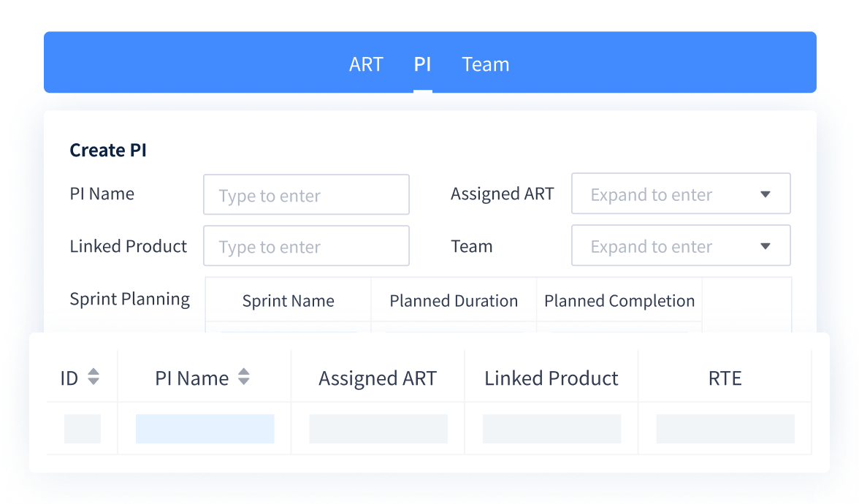Click the Planned Duration column header
The width and height of the screenshot is (859, 504).
tap(454, 301)
